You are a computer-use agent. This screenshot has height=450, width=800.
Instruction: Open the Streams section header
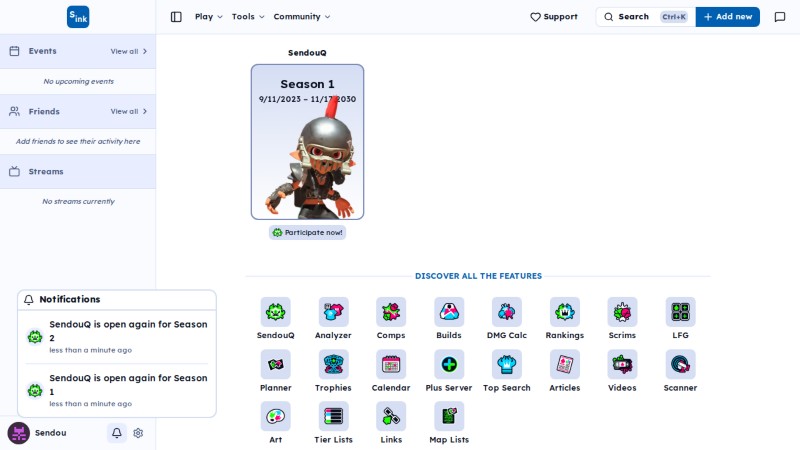coord(78,171)
